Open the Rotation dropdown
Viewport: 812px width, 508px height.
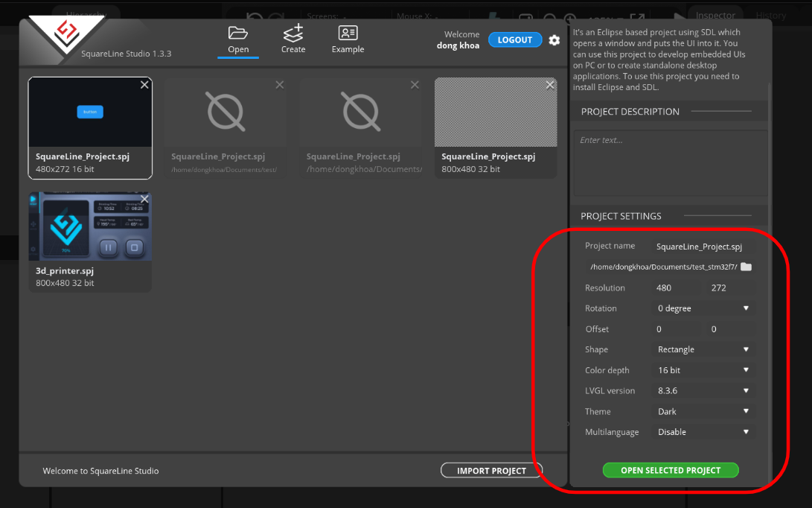pos(703,308)
